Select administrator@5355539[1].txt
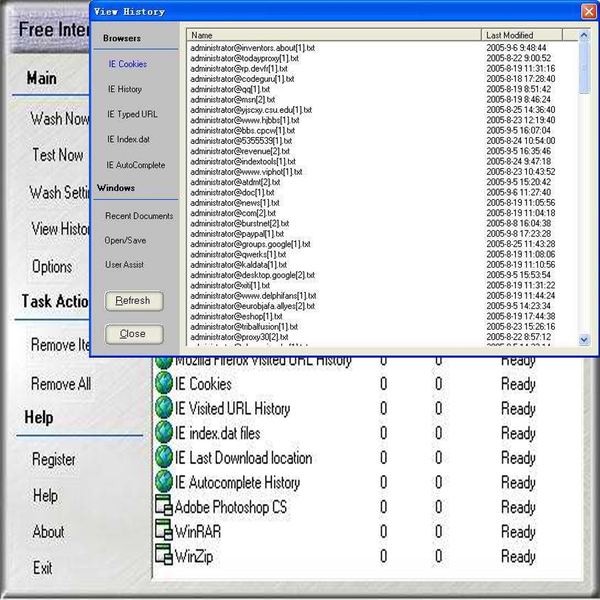 click(x=241, y=141)
